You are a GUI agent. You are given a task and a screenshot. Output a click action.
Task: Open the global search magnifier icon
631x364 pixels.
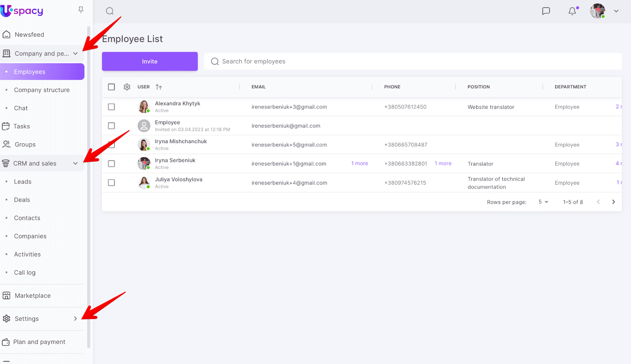[110, 11]
